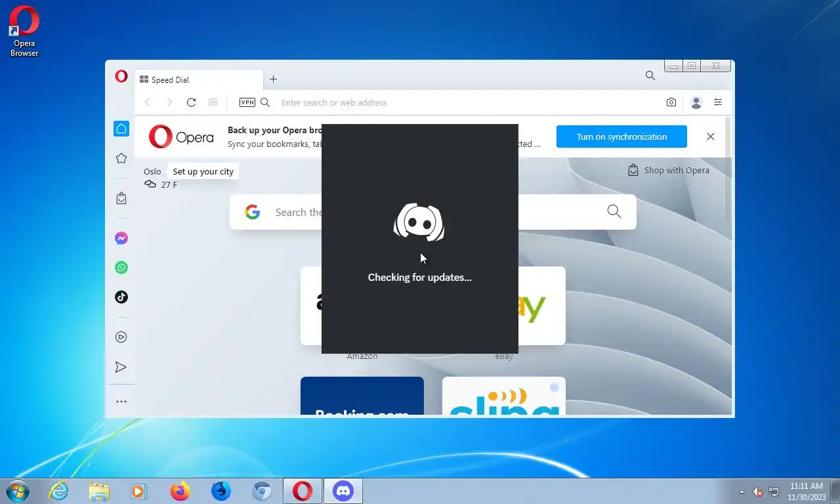The height and width of the screenshot is (504, 840).
Task: Click the muted volume tray icon
Action: [758, 492]
